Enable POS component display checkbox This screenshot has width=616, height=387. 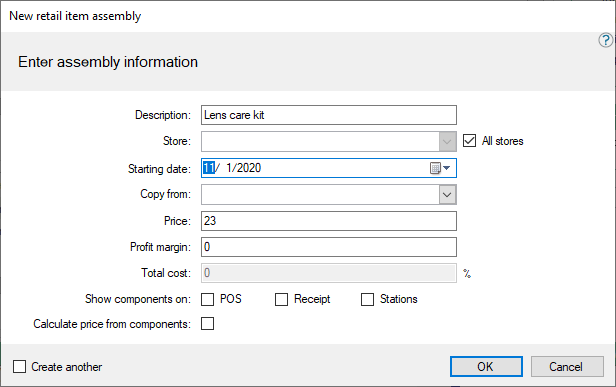(207, 299)
